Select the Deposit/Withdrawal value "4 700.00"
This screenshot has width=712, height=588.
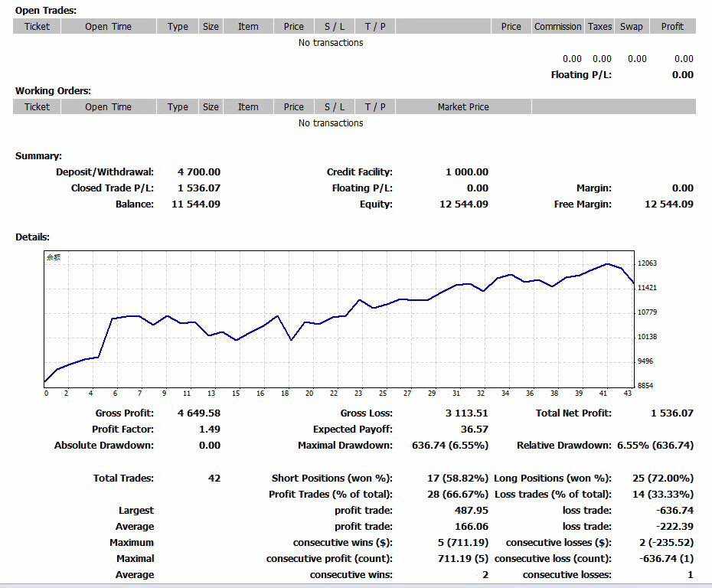point(199,172)
